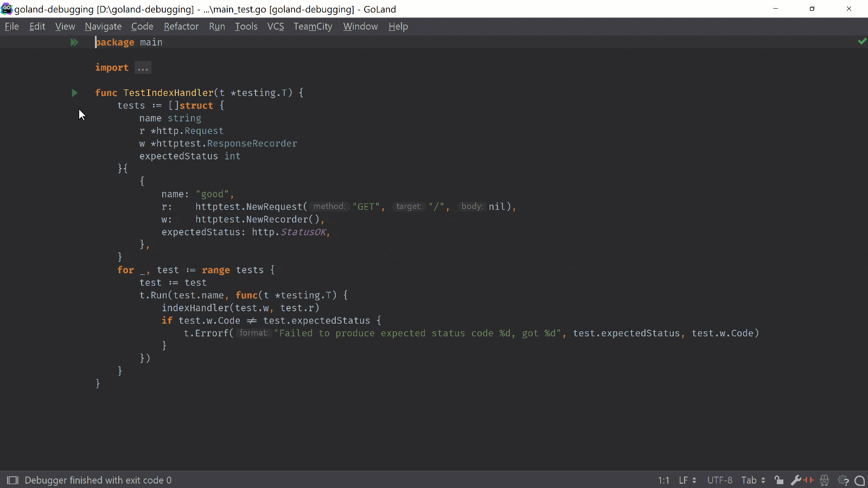The width and height of the screenshot is (868, 488).
Task: Close the GoLand window
Action: [849, 9]
